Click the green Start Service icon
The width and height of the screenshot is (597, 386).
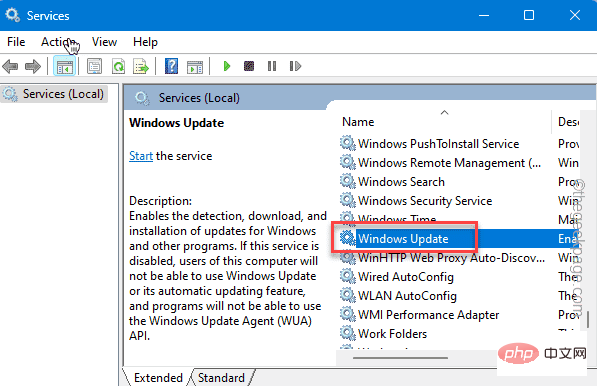coord(227,66)
